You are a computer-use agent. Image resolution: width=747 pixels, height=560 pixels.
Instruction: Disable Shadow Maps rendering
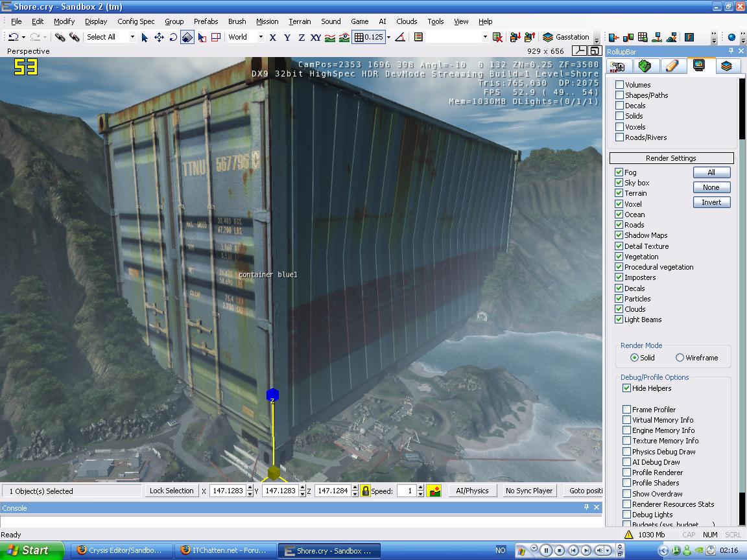point(619,235)
